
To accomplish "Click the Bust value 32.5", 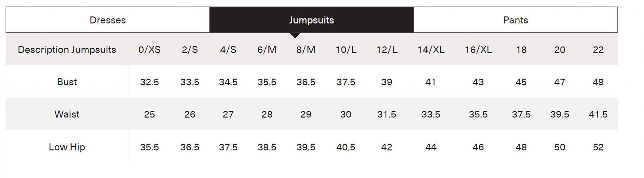I will pos(149,82).
